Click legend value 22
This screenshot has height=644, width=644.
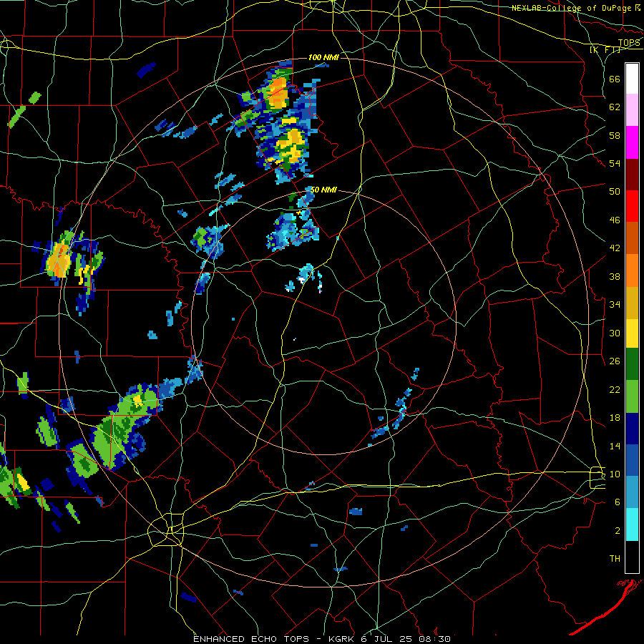pos(615,390)
